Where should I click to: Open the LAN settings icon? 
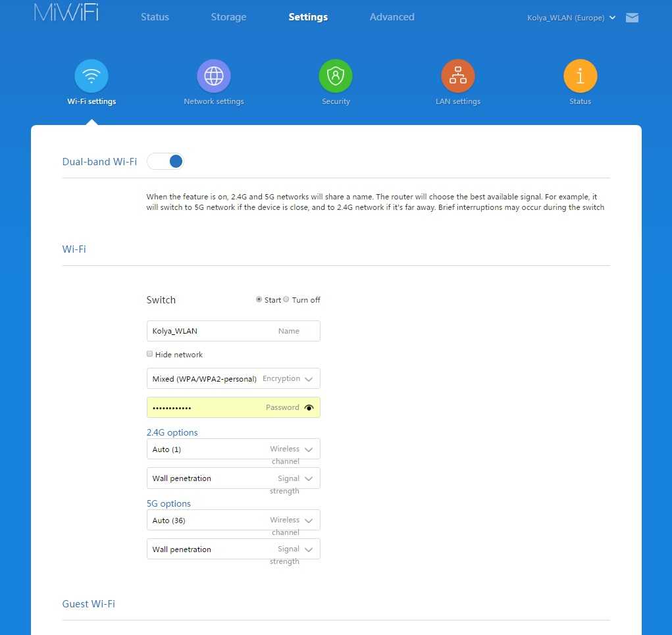[x=457, y=76]
